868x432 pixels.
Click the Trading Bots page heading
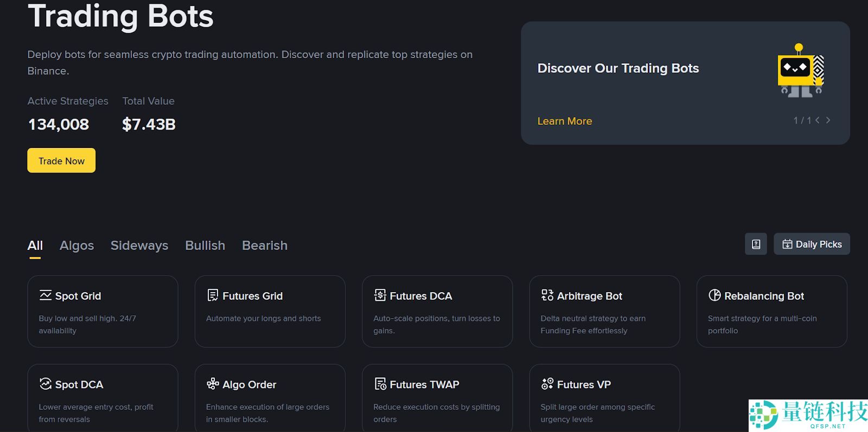[120, 16]
